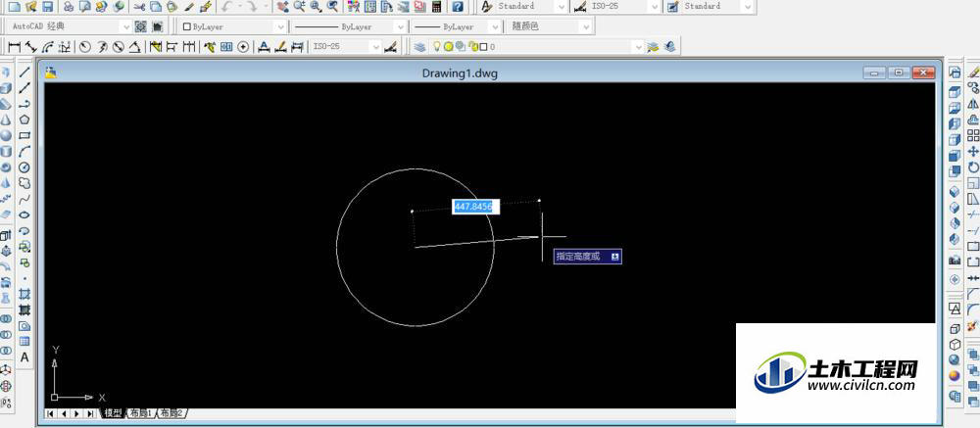The image size is (980, 428).
Task: Select the Polyline drawing tool
Action: (x=24, y=104)
